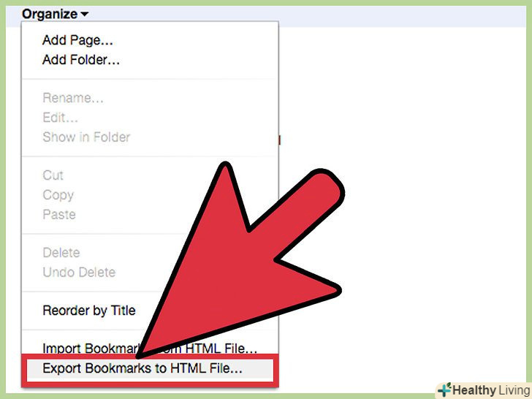Viewport: 532px width, 399px height.
Task: Open the Organize dropdown menu
Action: (x=55, y=15)
